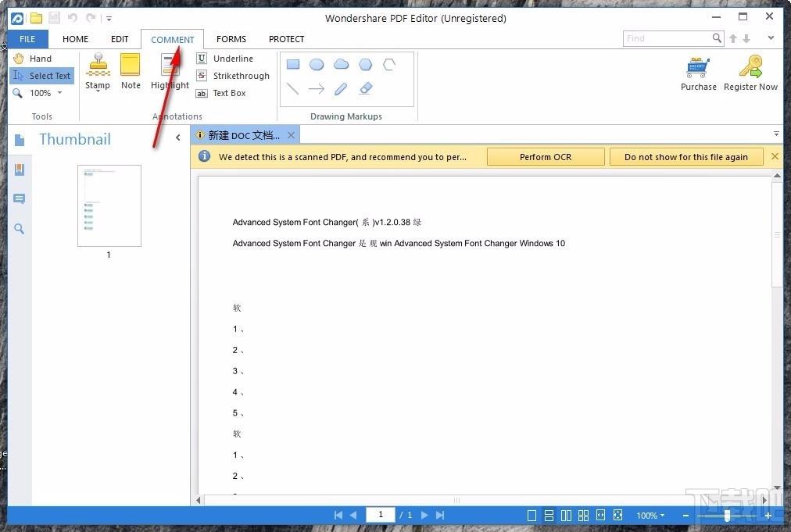This screenshot has width=791, height=532.
Task: Switch to the FORMS ribbon tab
Action: coord(231,39)
